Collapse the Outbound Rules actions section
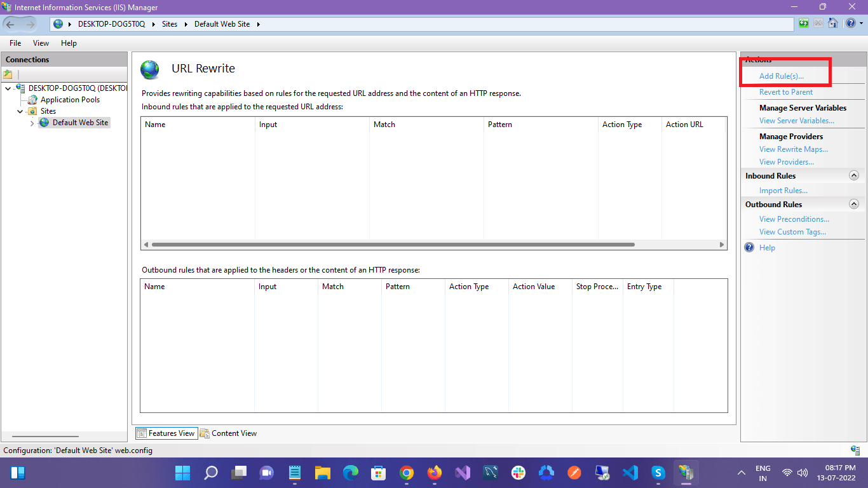 click(x=854, y=204)
